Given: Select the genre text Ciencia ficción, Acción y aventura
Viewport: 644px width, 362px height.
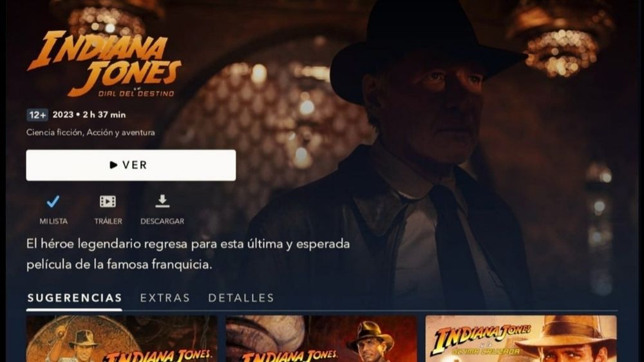Looking at the screenshot, I should [x=90, y=132].
